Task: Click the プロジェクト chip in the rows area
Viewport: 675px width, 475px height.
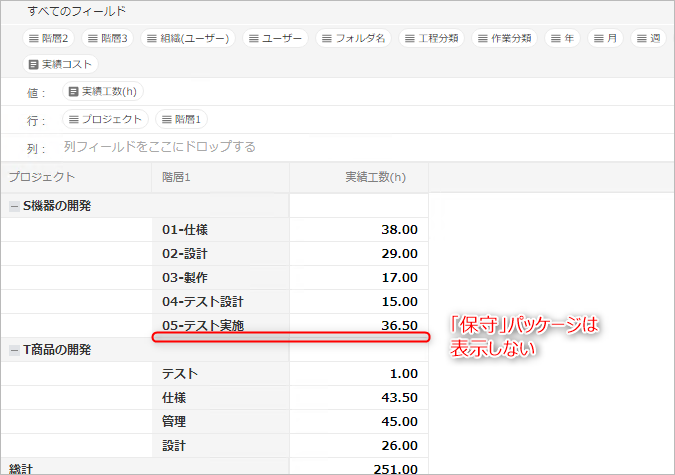Action: (x=105, y=119)
